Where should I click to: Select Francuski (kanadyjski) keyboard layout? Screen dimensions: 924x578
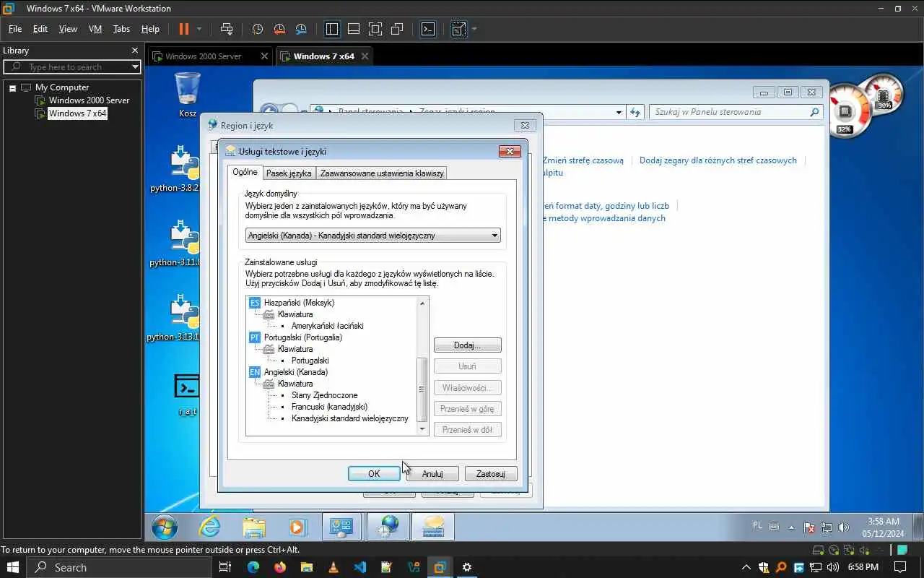click(329, 407)
